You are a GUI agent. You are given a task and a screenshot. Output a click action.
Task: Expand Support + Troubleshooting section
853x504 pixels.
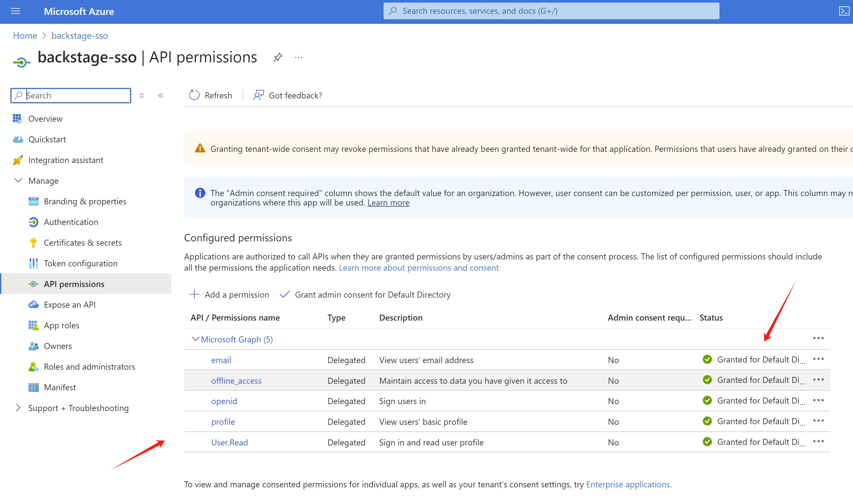tap(18, 408)
